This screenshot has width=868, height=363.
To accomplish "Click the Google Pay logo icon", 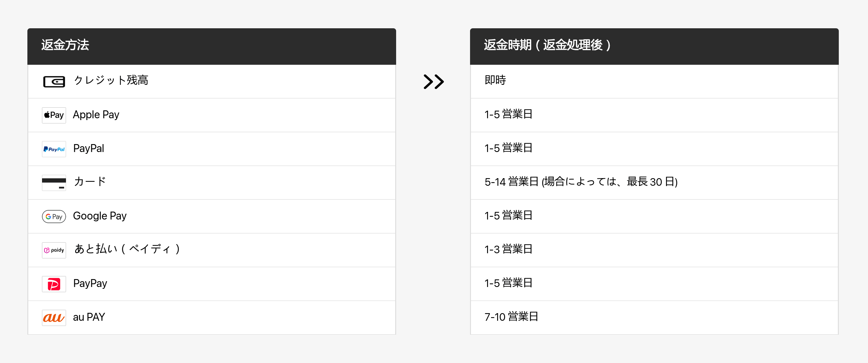I will [54, 216].
